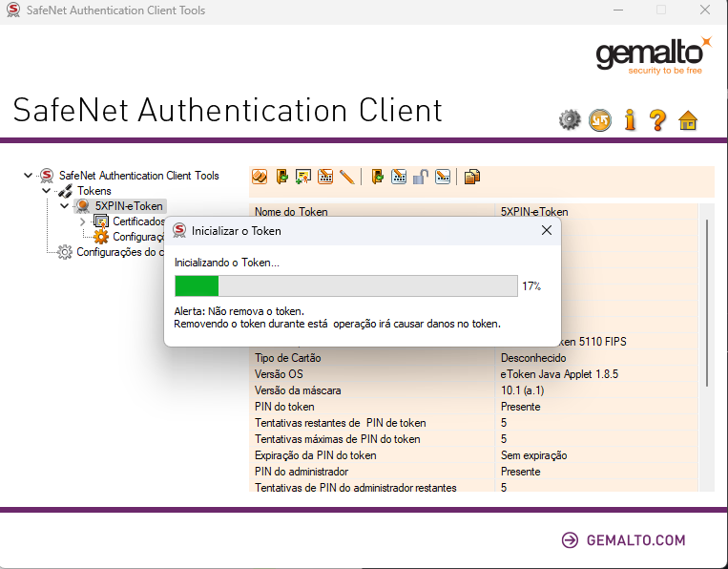Open the gray gear advanced view

pos(570,120)
